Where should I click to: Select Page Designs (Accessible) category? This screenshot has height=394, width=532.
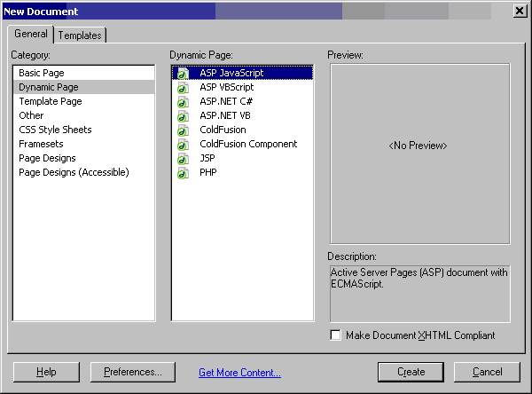(x=74, y=172)
